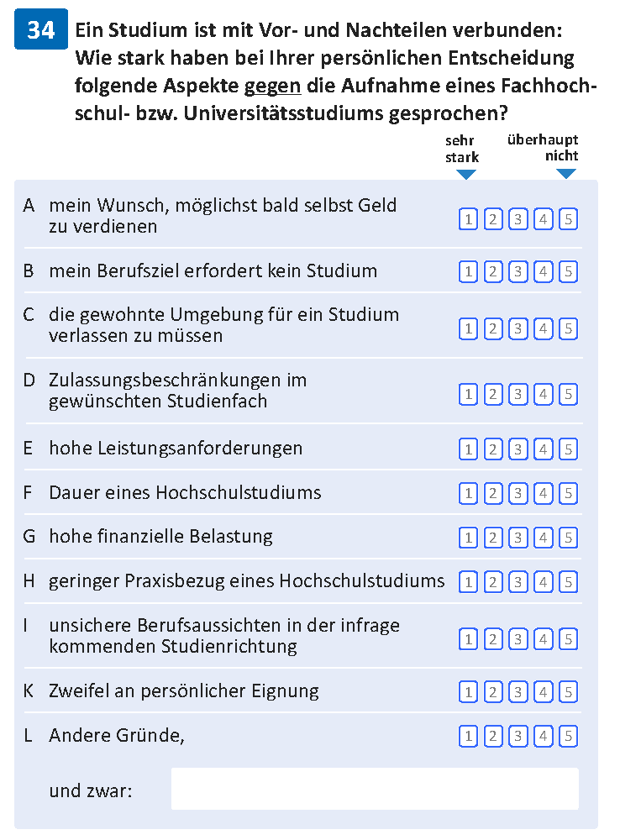Image resolution: width=620 pixels, height=840 pixels.
Task: Tick rating 3 for hohe finanzielle Belastung
Action: tap(518, 538)
